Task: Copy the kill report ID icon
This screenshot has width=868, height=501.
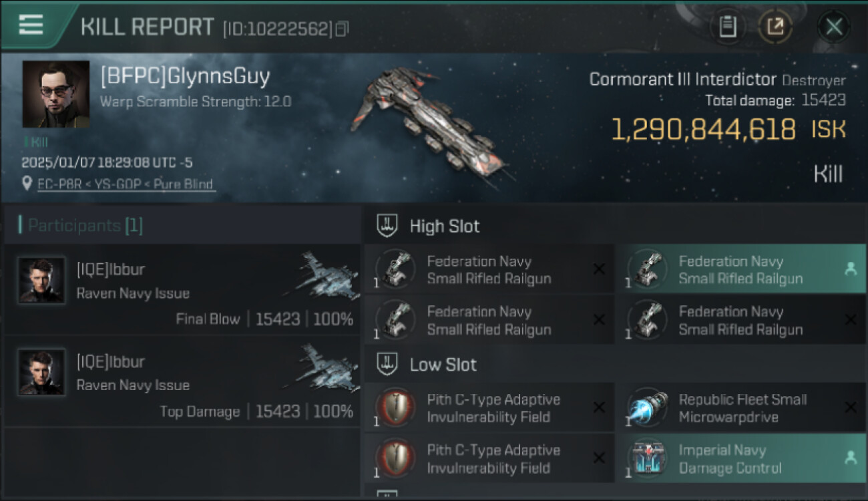Action: click(x=343, y=29)
